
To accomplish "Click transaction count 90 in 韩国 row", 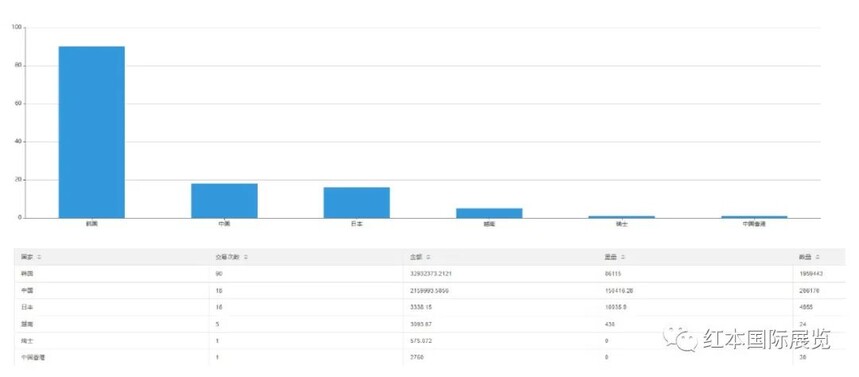I will click(219, 273).
